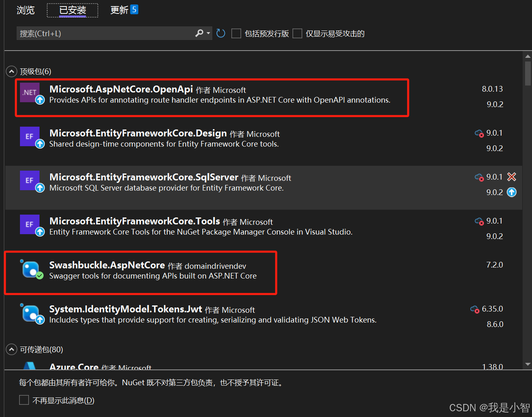Uninstall EntityFrameworkCore.SqlServer with red X
The height and width of the screenshot is (417, 532).
(x=512, y=177)
